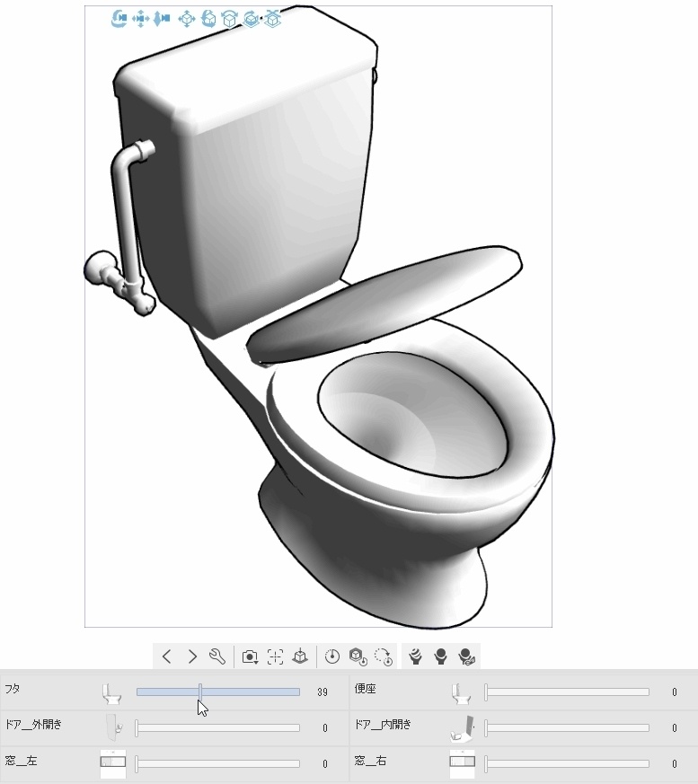Click the ドア__内開き slider track
The height and width of the screenshot is (784, 698).
(x=567, y=728)
